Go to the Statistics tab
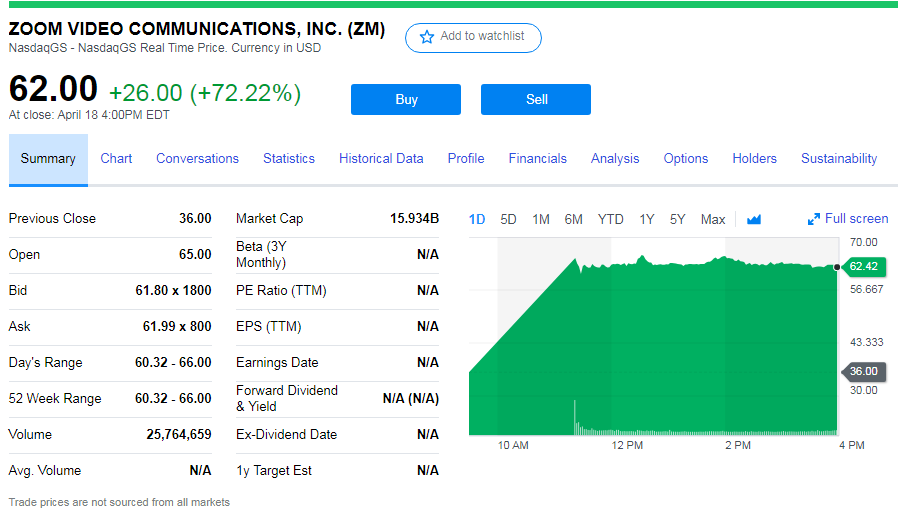898x519 pixels. coord(289,159)
